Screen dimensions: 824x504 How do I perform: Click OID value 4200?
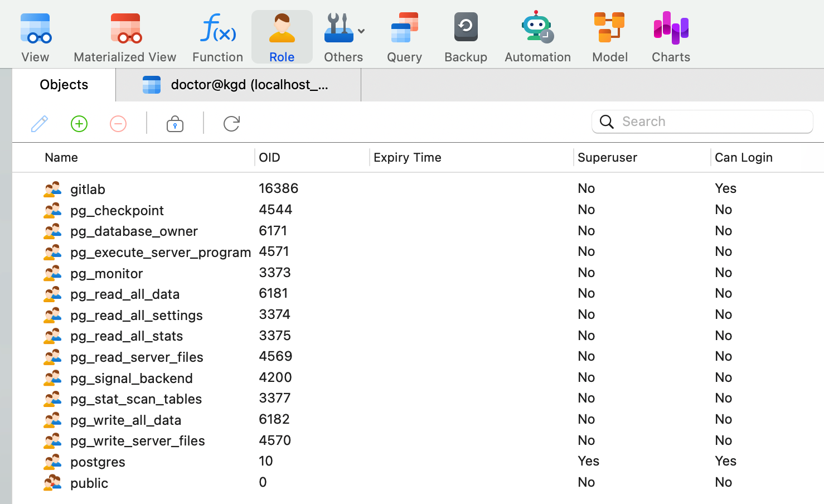[275, 377]
